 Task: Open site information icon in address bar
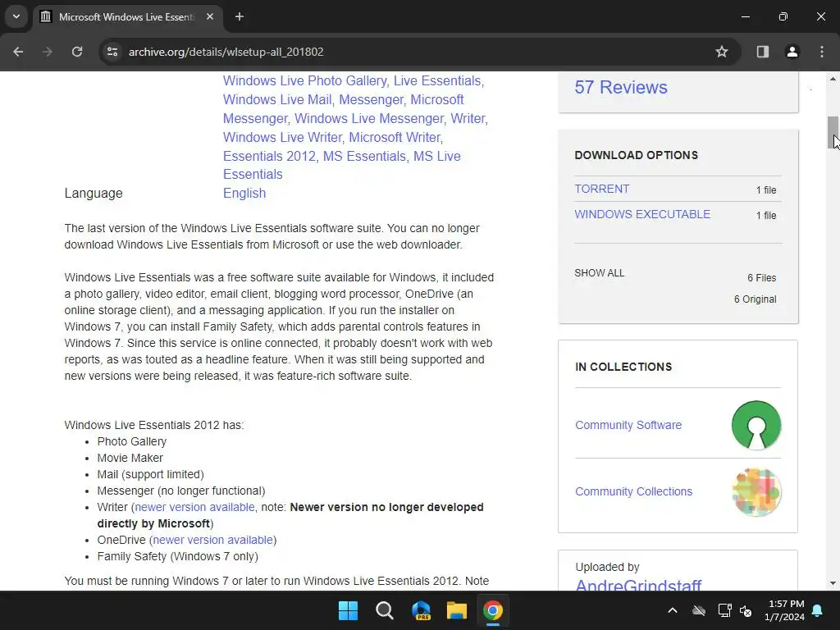point(112,52)
